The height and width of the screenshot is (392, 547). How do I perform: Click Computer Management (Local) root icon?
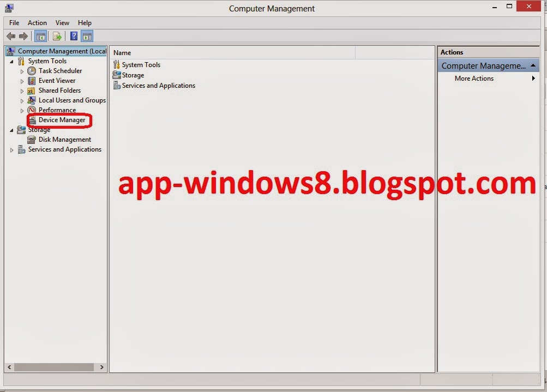click(x=10, y=51)
